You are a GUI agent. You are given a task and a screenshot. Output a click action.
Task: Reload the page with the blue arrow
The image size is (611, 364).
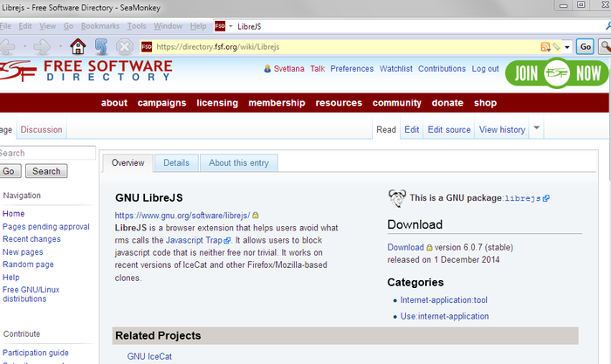click(x=101, y=47)
